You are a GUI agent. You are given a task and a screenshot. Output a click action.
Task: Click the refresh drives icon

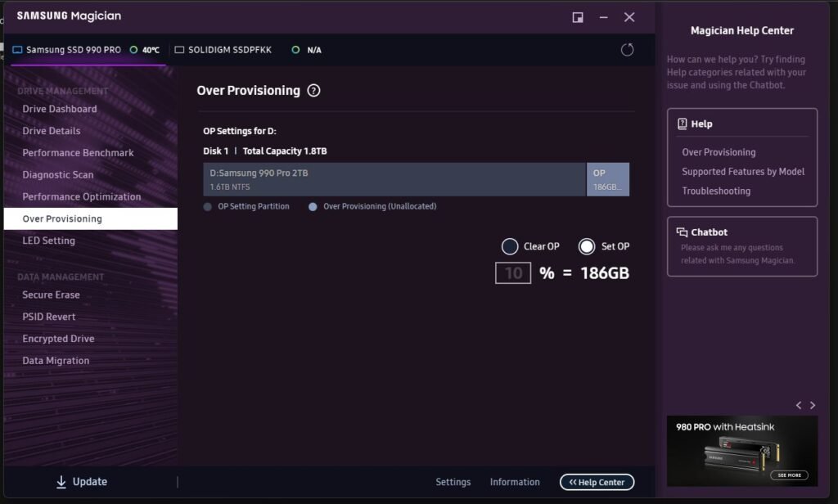(627, 49)
